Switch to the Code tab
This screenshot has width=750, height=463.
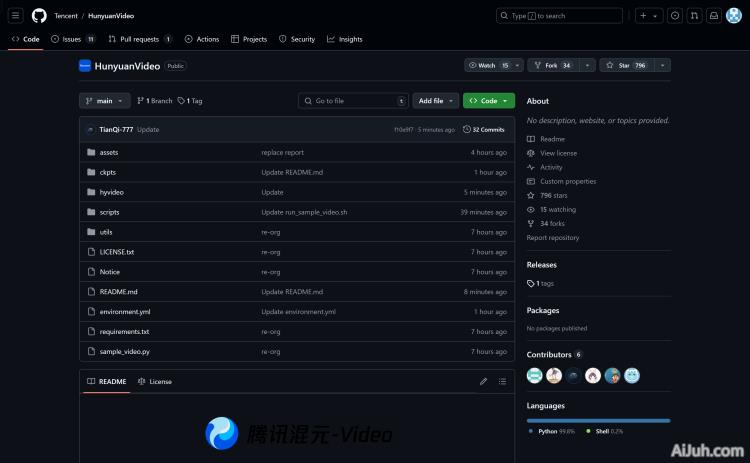(x=26, y=39)
